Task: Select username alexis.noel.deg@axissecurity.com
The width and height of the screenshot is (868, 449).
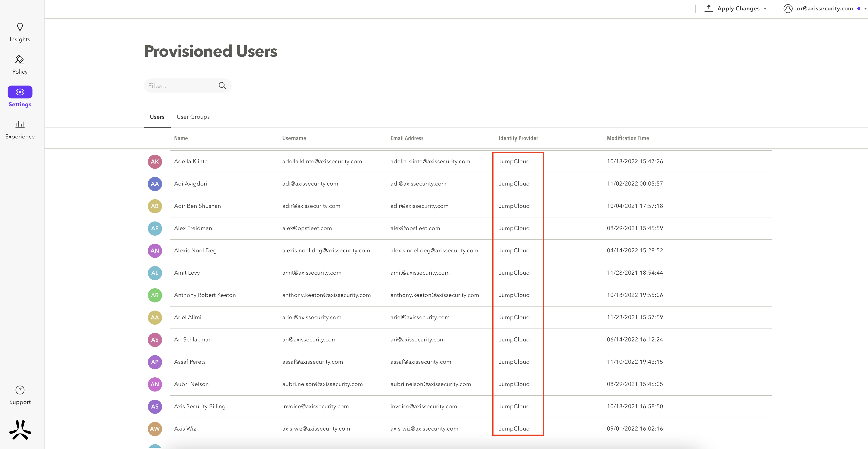Action: pyautogui.click(x=326, y=250)
